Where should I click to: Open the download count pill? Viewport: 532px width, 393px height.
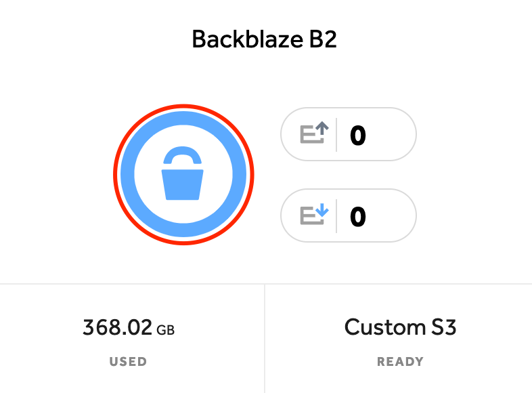[349, 215]
